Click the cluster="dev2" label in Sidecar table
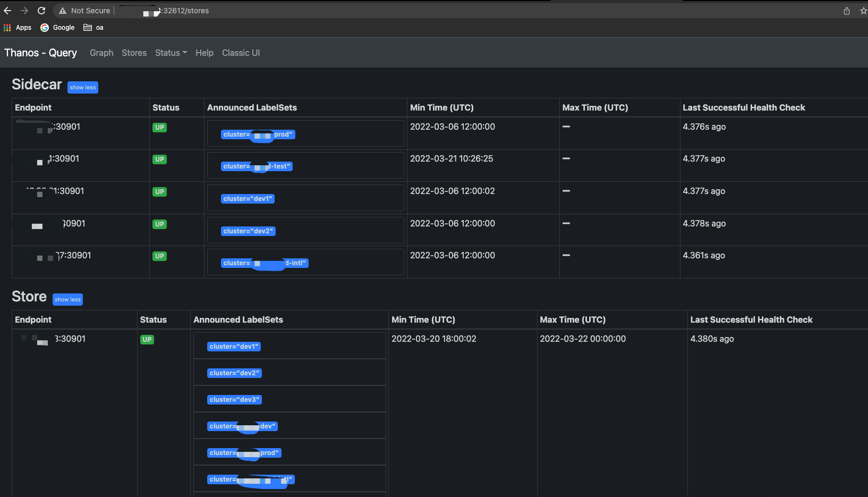Image resolution: width=868 pixels, height=497 pixels. click(x=248, y=231)
